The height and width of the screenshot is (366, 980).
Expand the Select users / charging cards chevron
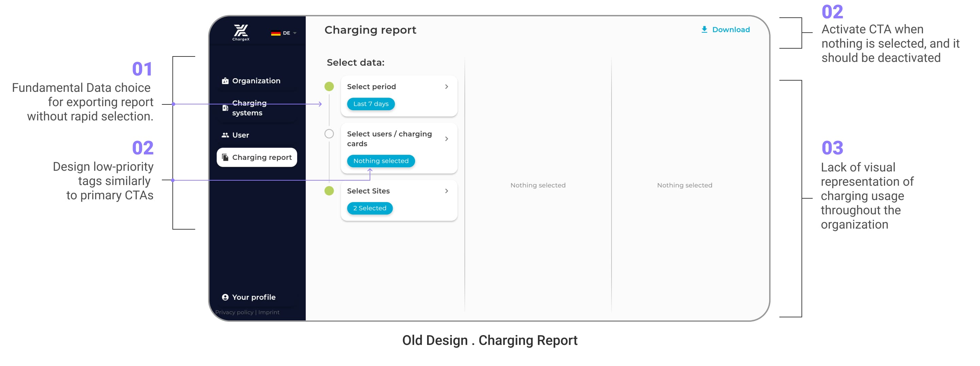446,139
